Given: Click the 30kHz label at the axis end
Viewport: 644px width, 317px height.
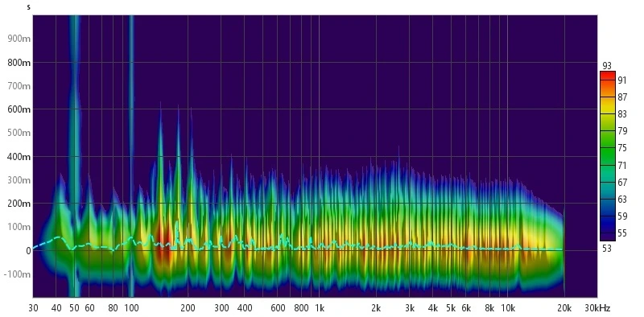Looking at the screenshot, I should pyautogui.click(x=598, y=308).
